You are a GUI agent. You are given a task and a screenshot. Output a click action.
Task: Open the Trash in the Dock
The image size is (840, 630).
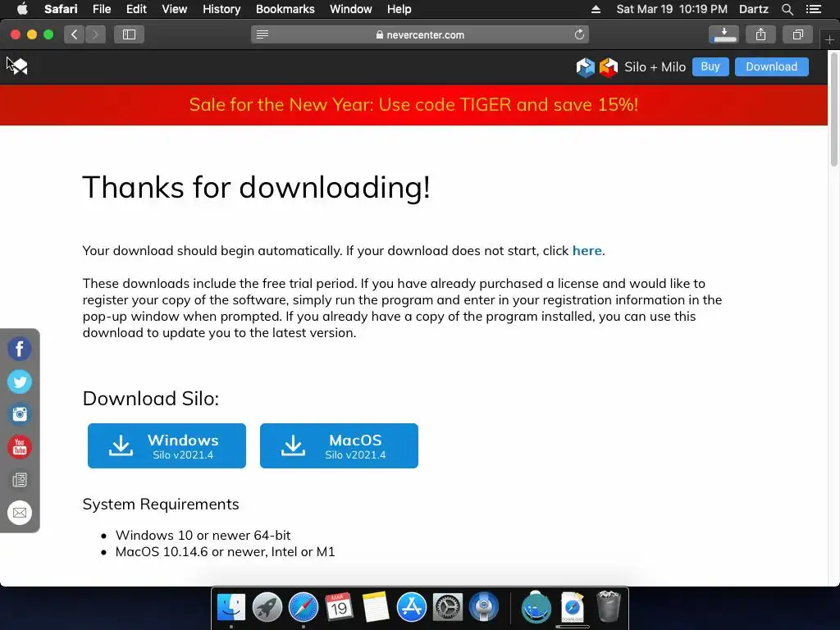[608, 607]
